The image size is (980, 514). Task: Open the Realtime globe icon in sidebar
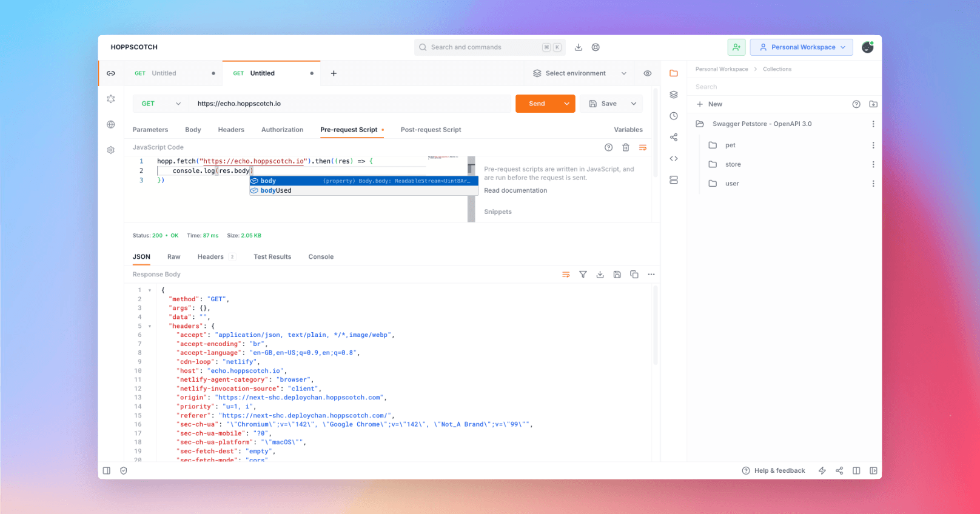click(111, 124)
